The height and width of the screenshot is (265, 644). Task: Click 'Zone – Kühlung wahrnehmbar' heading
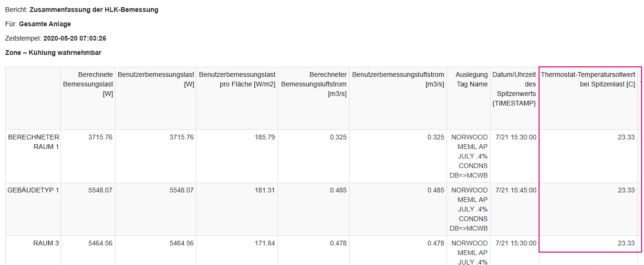(x=53, y=53)
